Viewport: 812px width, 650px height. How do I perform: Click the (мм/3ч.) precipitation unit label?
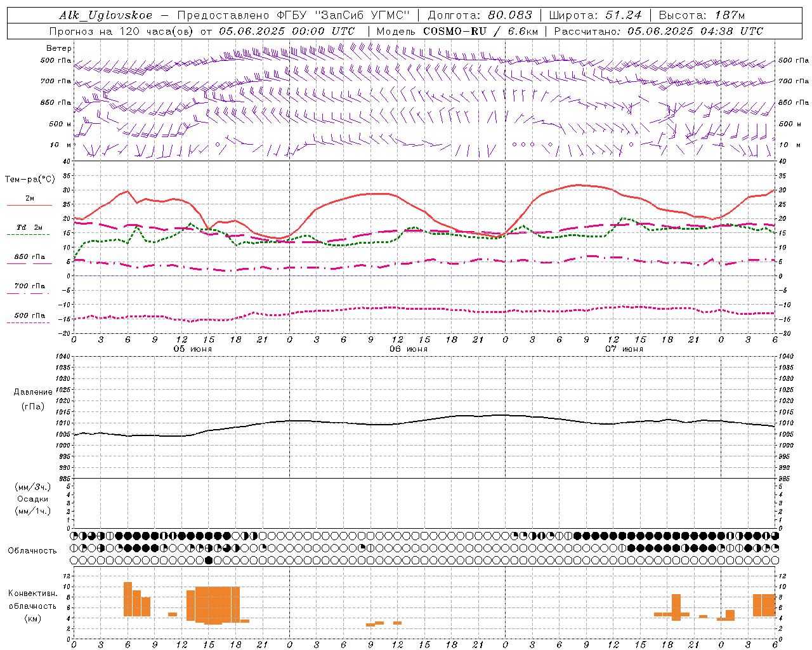pos(32,487)
